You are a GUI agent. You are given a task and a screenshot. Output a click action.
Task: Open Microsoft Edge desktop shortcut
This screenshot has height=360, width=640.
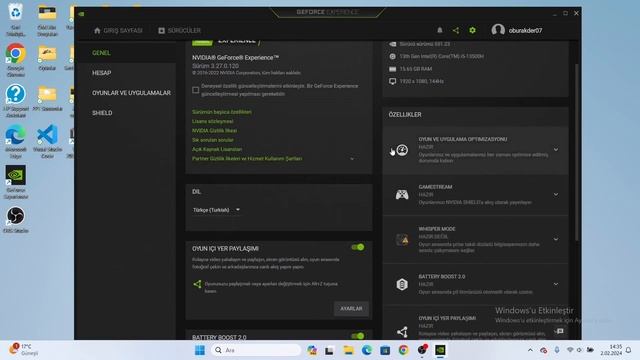(x=16, y=142)
